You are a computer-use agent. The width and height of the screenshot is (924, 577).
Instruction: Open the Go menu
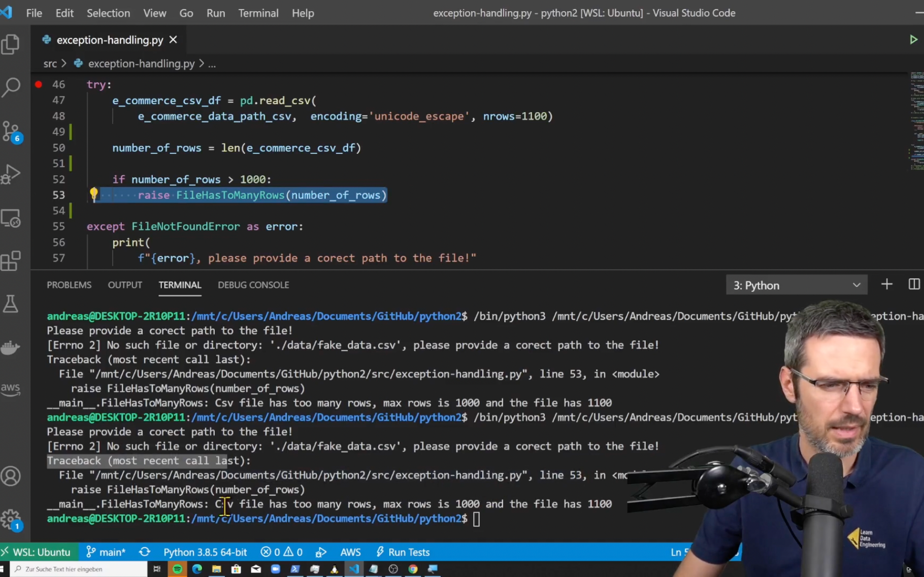tap(186, 13)
